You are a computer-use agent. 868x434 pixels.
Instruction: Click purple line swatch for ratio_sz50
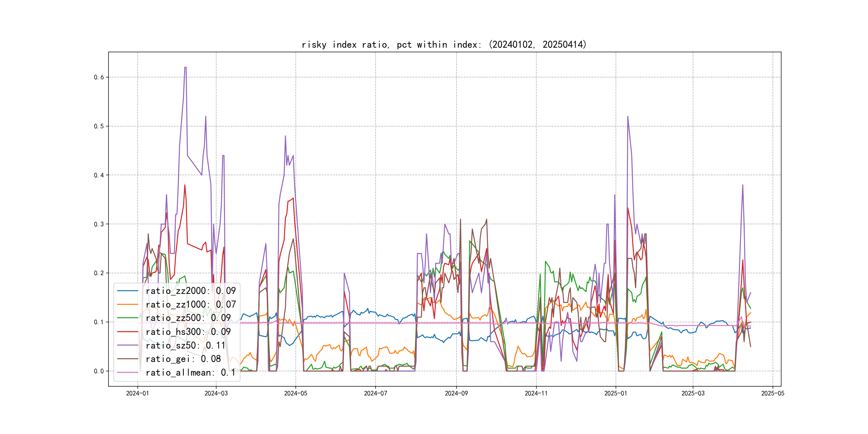[x=128, y=345]
